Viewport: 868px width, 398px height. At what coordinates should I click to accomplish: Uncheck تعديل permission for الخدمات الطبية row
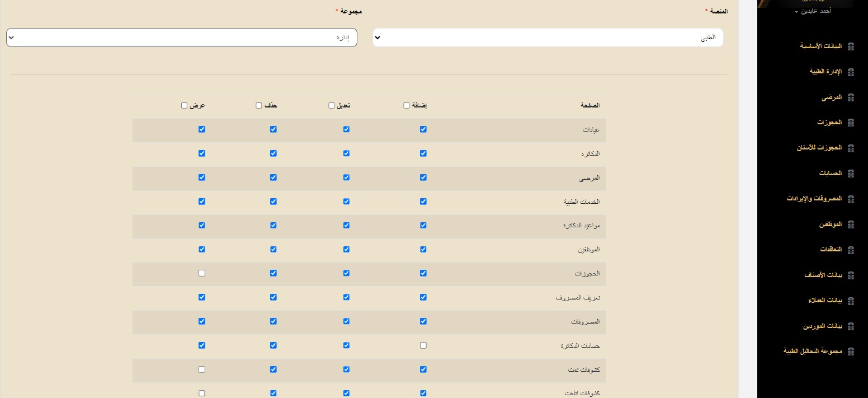click(x=347, y=202)
